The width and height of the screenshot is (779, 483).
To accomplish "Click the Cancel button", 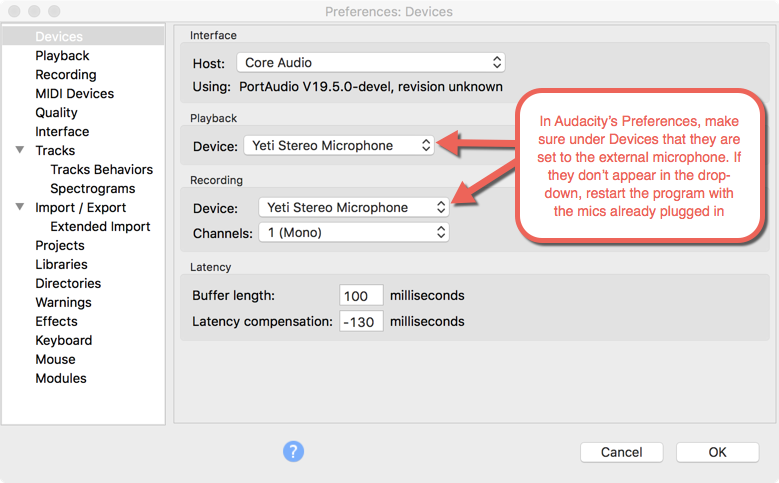I will (622, 452).
